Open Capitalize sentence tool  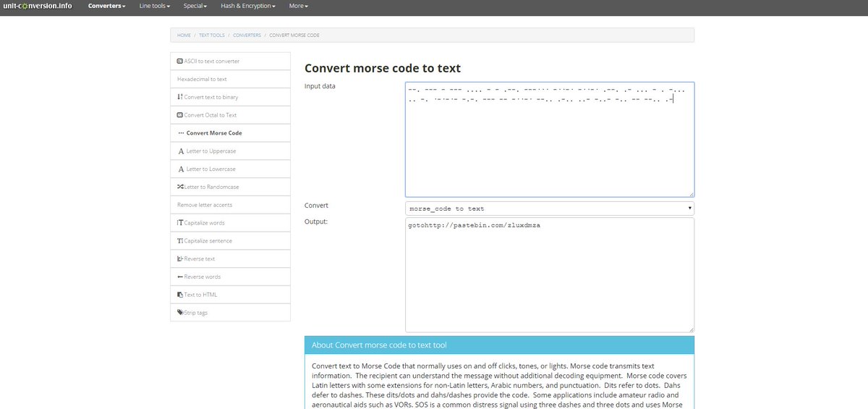(x=230, y=241)
